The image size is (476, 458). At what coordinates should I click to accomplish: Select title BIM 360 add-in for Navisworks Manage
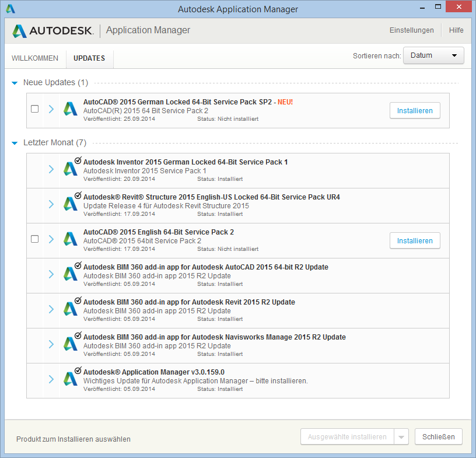click(x=215, y=337)
